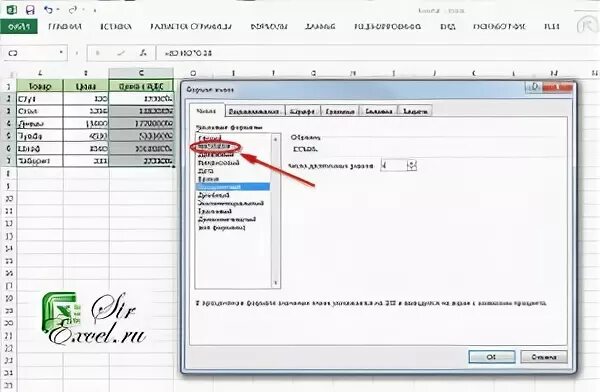Screen dimensions: 600x392
Task: Switch to the Защита (Protection) dialog tab
Action: point(415,111)
